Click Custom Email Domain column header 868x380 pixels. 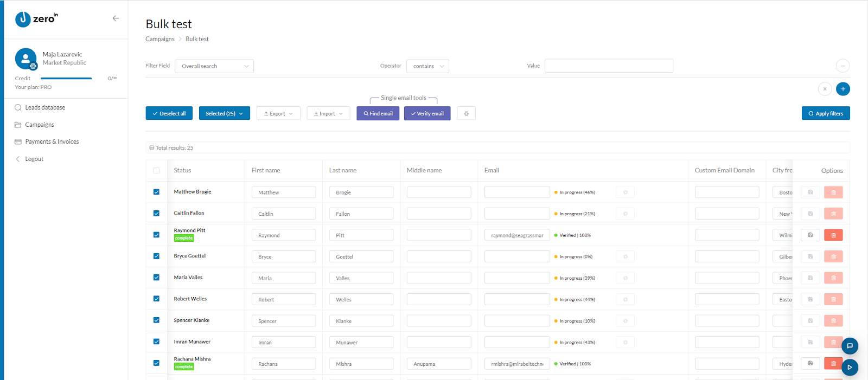(724, 170)
